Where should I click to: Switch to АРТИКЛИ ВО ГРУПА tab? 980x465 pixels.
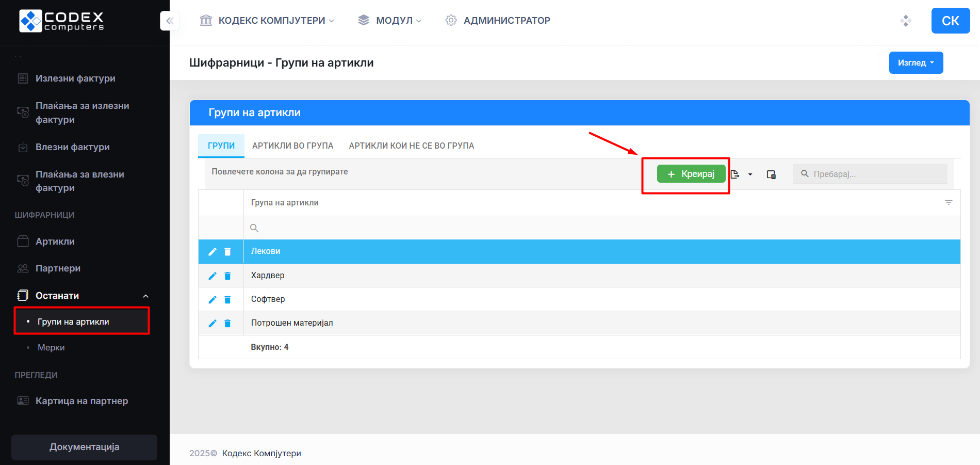[x=292, y=146]
